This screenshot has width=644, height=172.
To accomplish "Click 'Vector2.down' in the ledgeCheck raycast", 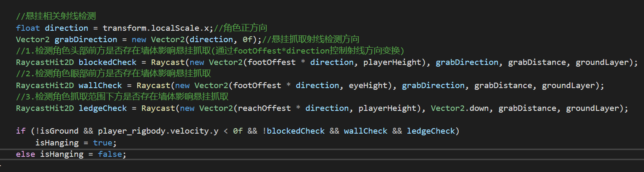I will (462, 108).
